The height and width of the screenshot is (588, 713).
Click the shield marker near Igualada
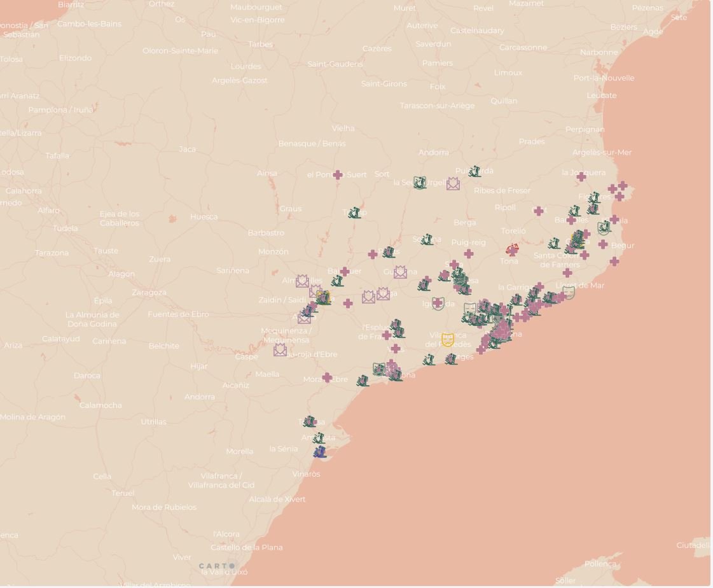click(x=437, y=304)
